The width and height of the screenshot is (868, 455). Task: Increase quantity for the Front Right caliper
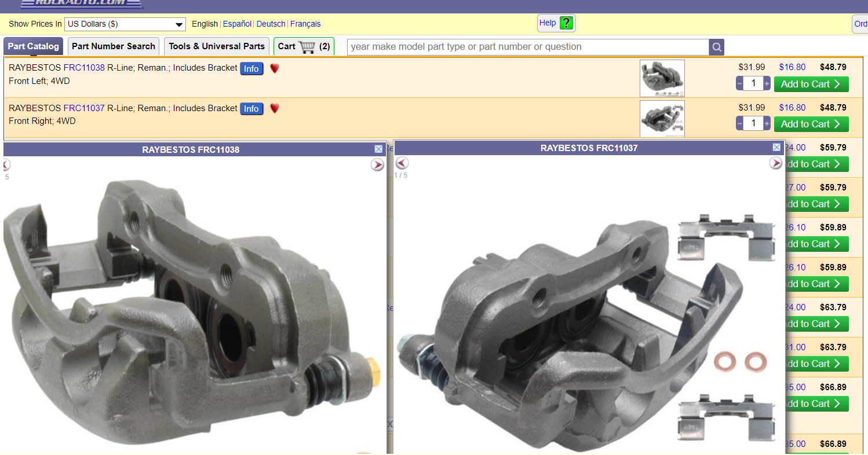point(767,124)
